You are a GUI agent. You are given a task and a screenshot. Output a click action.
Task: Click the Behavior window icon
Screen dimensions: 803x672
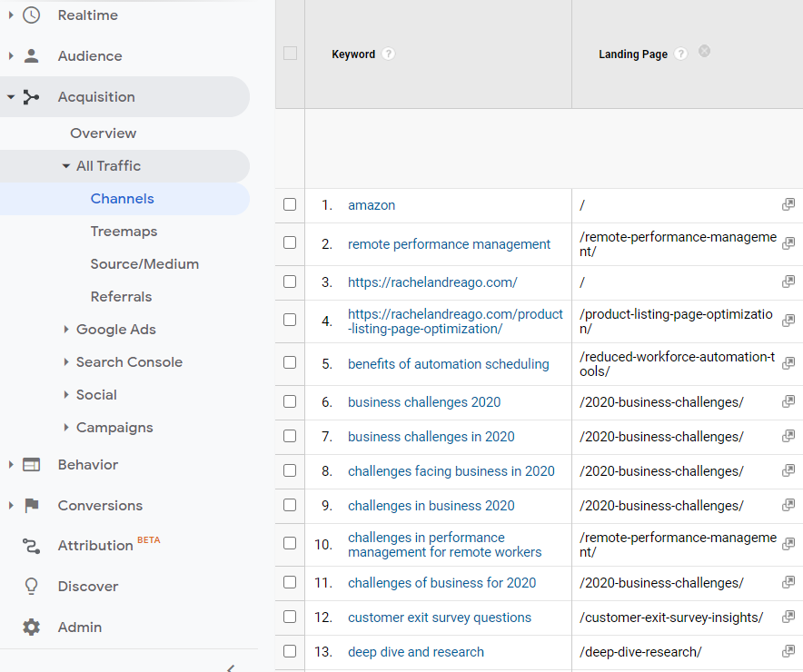(31, 464)
